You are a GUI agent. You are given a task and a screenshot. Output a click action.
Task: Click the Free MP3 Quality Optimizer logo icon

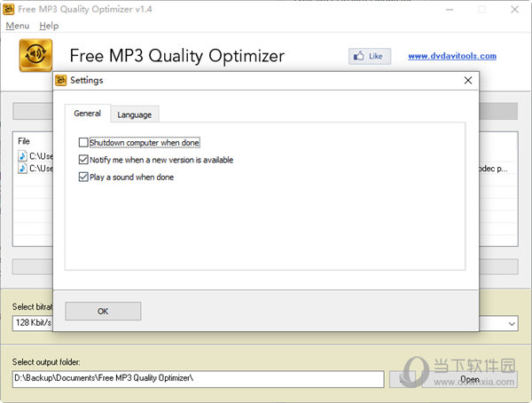(35, 55)
